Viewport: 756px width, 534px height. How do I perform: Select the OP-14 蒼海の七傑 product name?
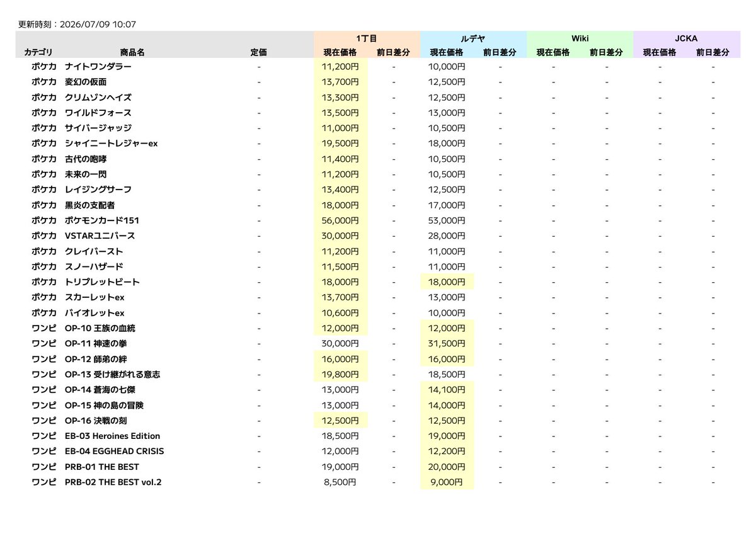point(100,390)
